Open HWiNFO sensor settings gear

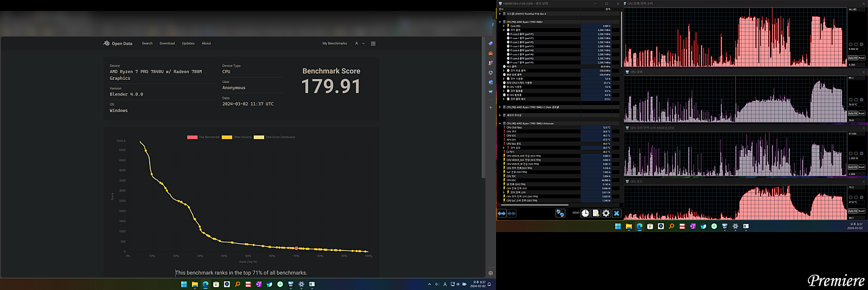606,214
